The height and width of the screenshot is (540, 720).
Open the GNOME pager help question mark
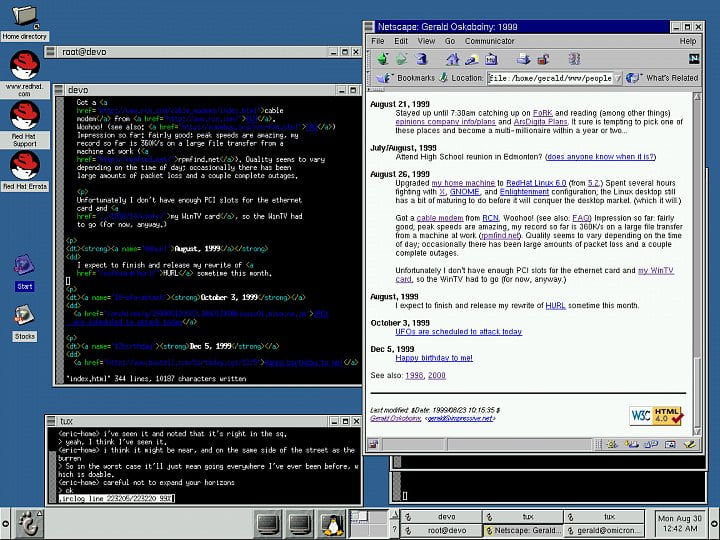[394, 530]
